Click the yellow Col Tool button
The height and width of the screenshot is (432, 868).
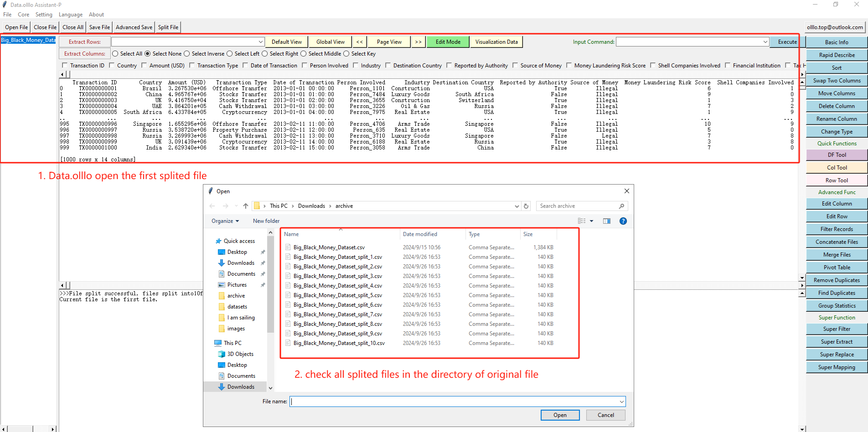click(x=837, y=168)
